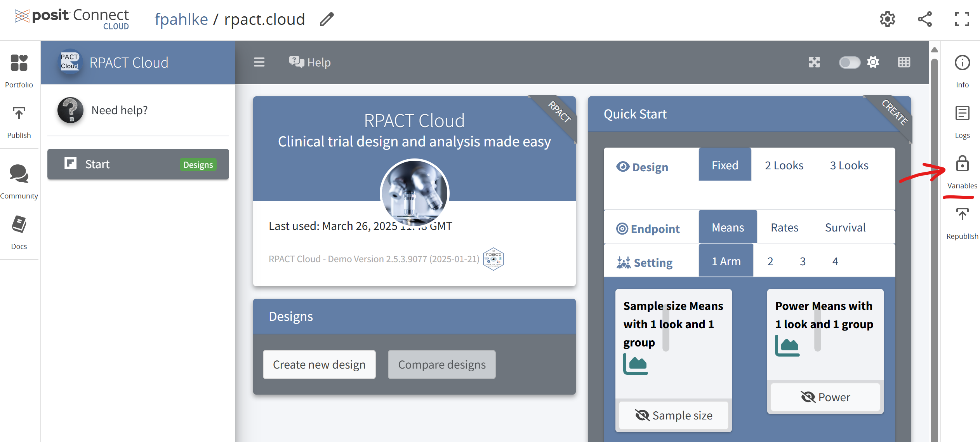
Task: Click the Compare designs button
Action: coord(441,364)
